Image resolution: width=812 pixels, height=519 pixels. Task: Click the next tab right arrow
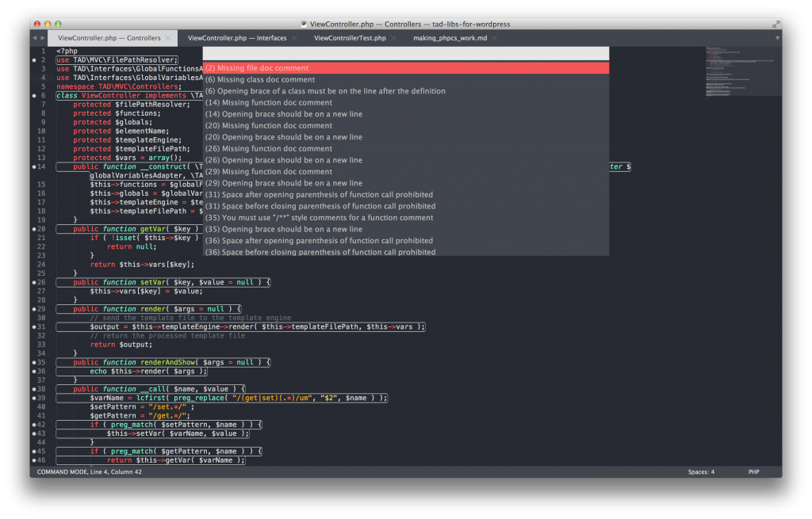click(43, 38)
